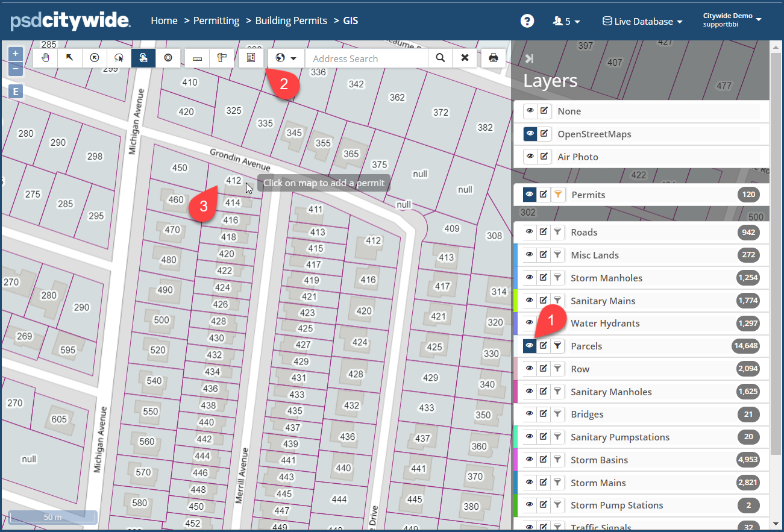Expand the Live Database dropdown
Viewport: 784px width, 532px height.
click(642, 21)
